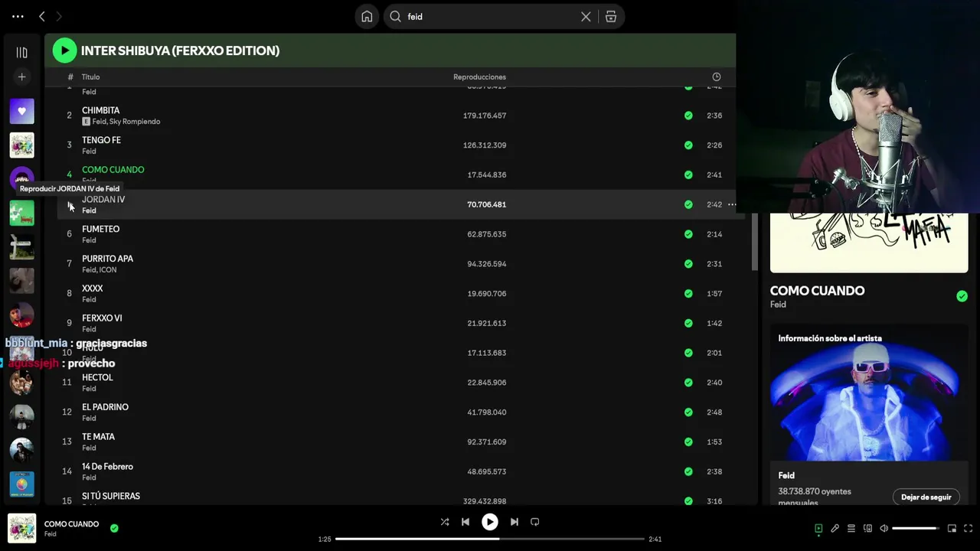980x551 pixels.
Task: Toggle saved checkmark for FUMETEO
Action: (x=688, y=234)
